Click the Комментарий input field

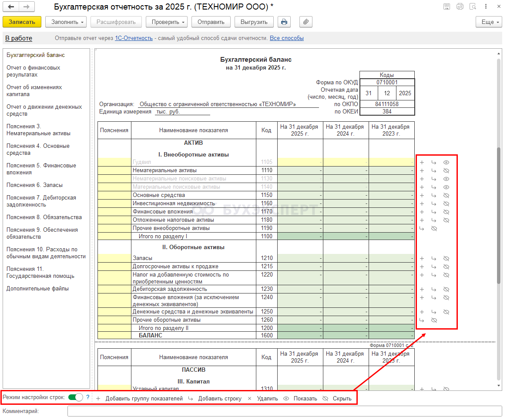(284, 411)
